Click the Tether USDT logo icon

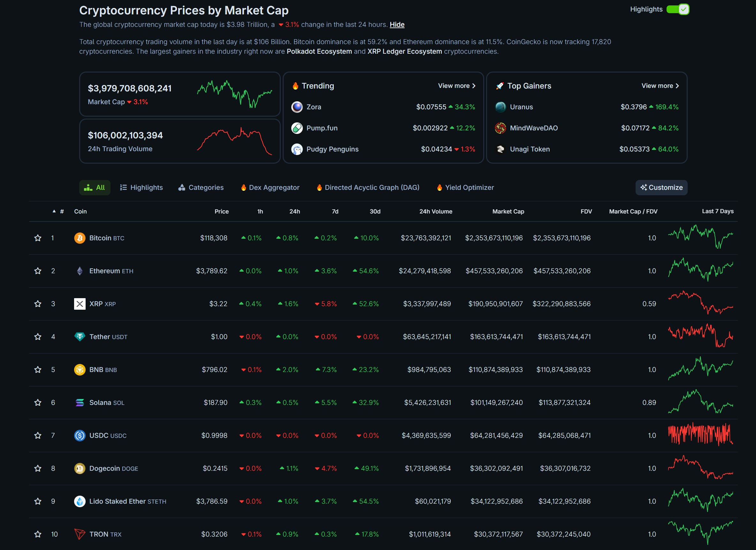[x=80, y=337]
